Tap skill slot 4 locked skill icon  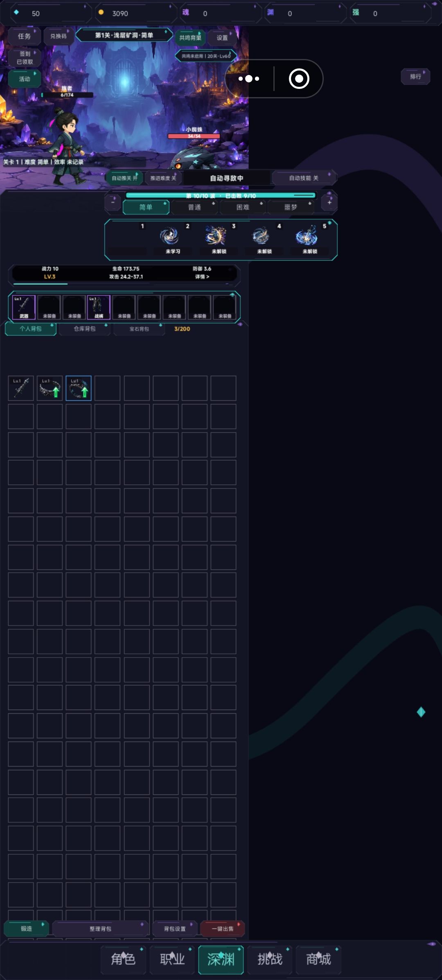261,236
